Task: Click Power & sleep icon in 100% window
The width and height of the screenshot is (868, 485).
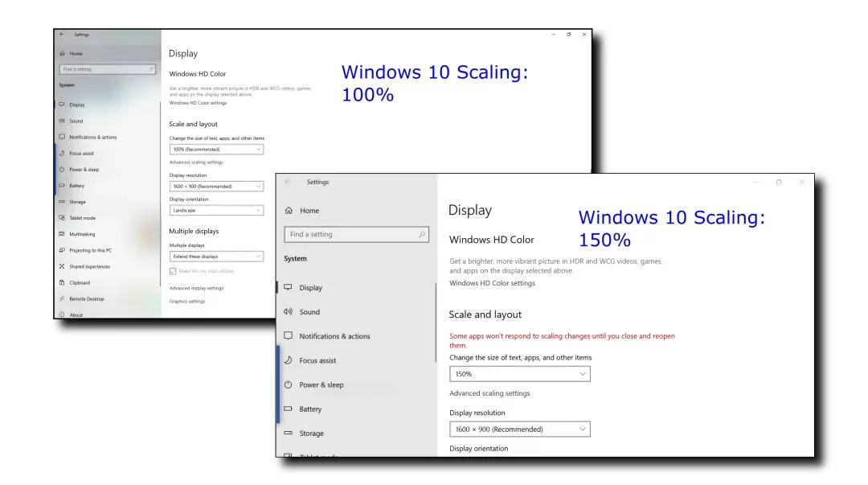Action: pos(62,169)
